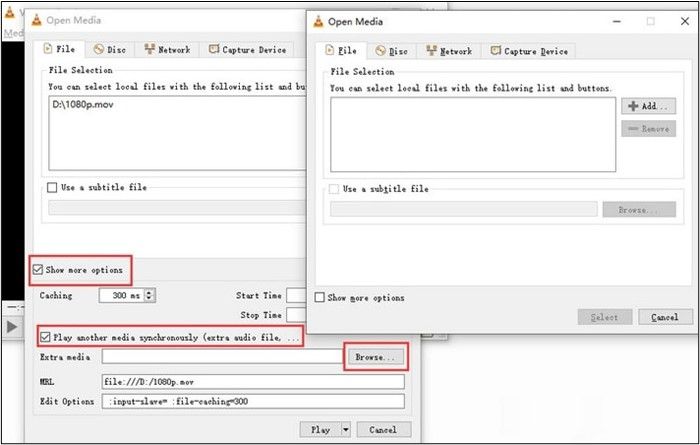Click greyed Browse button for subtitle file in front dialog
The width and height of the screenshot is (700, 445).
pos(639,209)
